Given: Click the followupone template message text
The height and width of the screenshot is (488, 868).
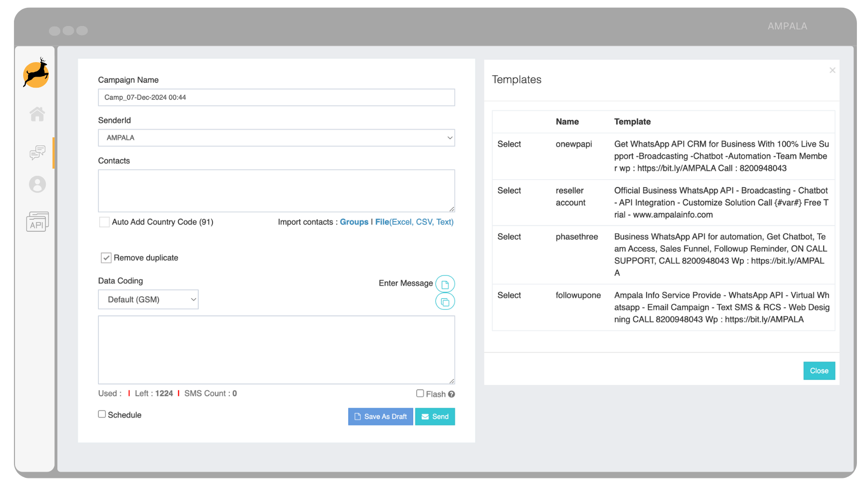Looking at the screenshot, I should click(721, 307).
